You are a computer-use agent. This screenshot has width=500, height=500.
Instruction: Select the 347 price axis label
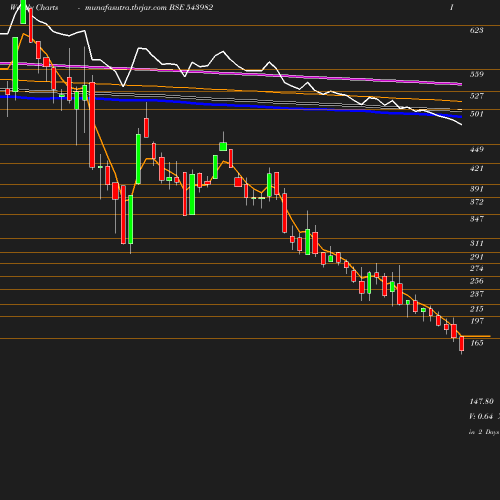pos(476,219)
